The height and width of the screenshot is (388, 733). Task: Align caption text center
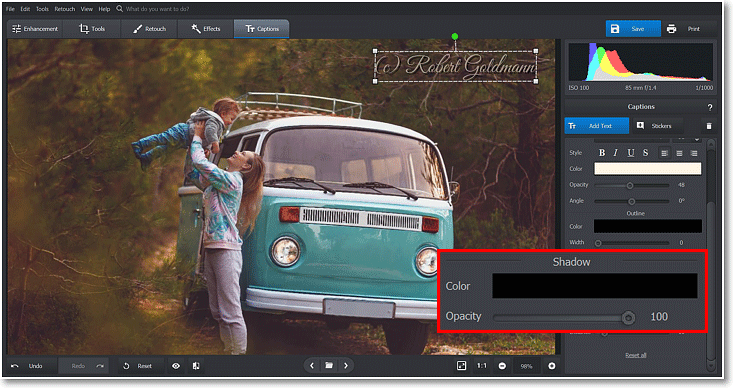679,153
